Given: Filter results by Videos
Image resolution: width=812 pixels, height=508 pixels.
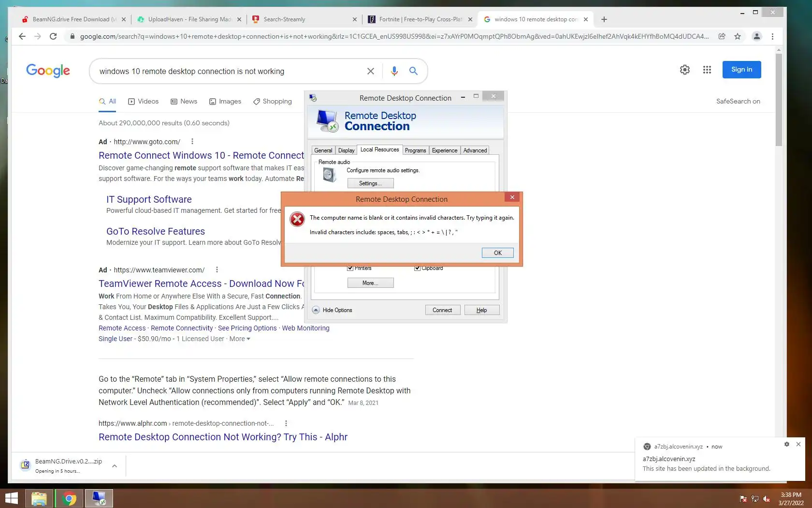Looking at the screenshot, I should point(143,102).
